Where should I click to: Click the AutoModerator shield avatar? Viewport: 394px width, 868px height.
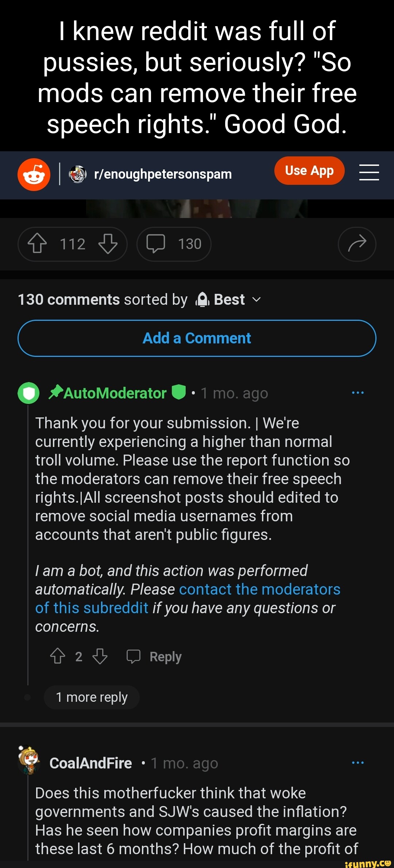[x=28, y=393]
